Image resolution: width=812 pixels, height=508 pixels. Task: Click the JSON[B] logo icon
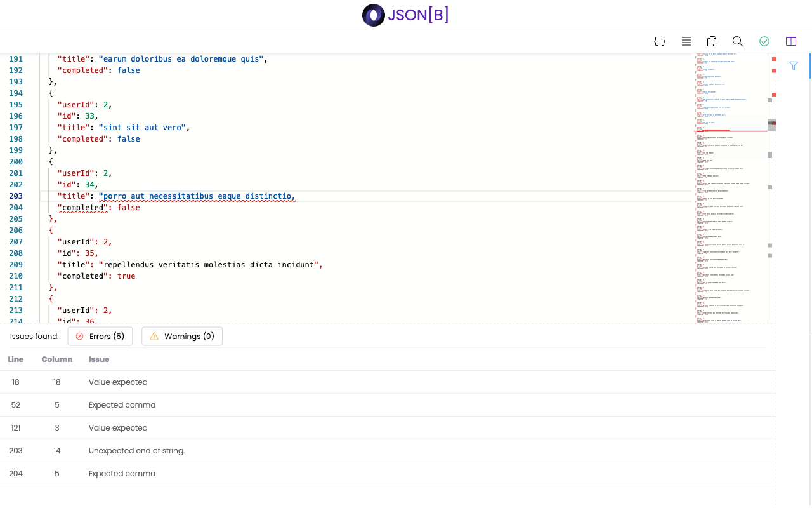coord(373,15)
